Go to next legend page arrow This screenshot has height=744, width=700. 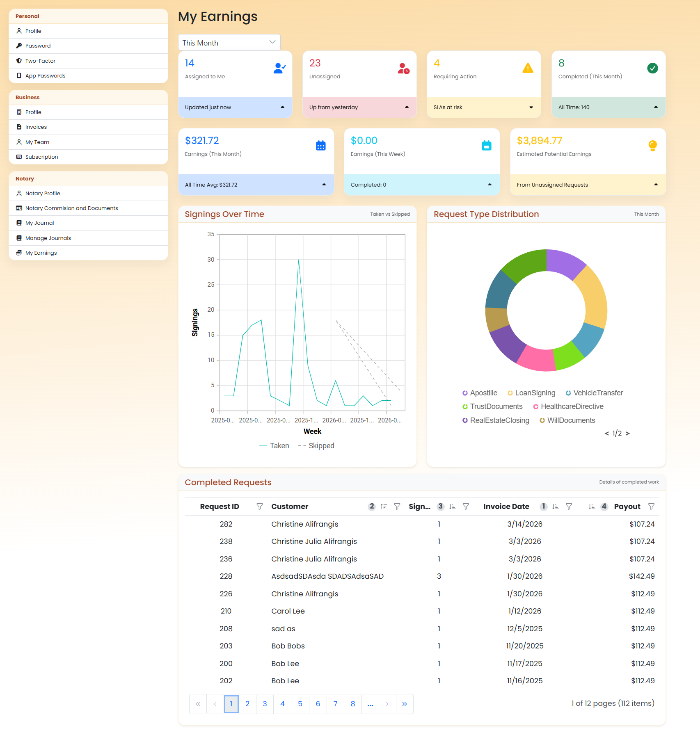628,434
